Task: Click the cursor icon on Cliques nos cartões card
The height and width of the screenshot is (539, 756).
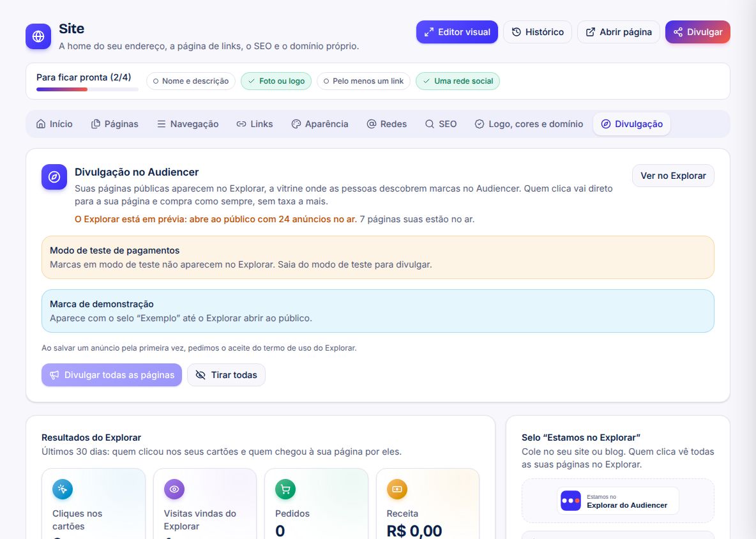Action: 63,489
